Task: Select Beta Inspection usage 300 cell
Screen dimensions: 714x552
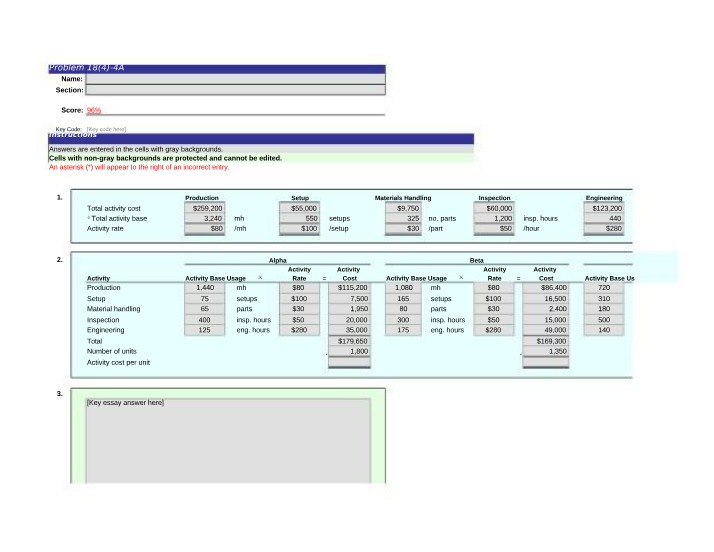Action: [403, 320]
